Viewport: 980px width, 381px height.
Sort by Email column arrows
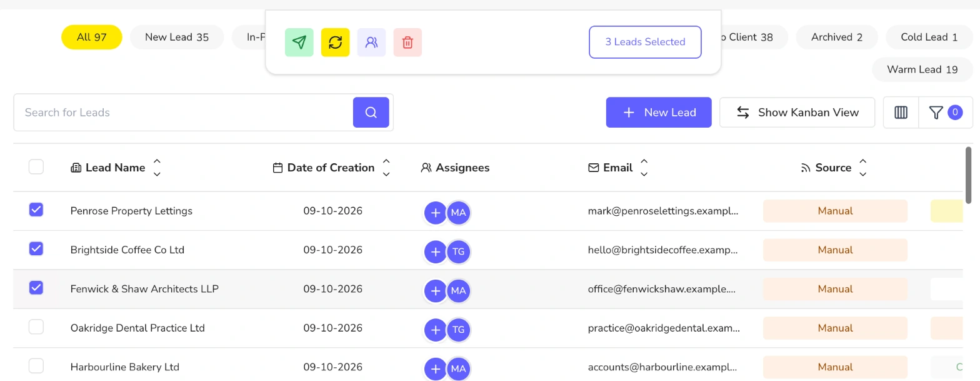644,168
